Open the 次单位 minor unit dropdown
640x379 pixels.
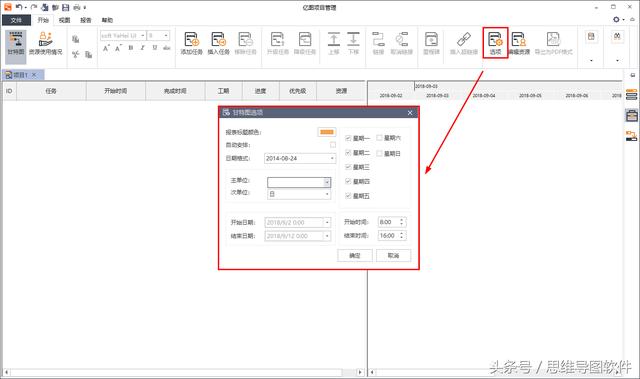[299, 195]
